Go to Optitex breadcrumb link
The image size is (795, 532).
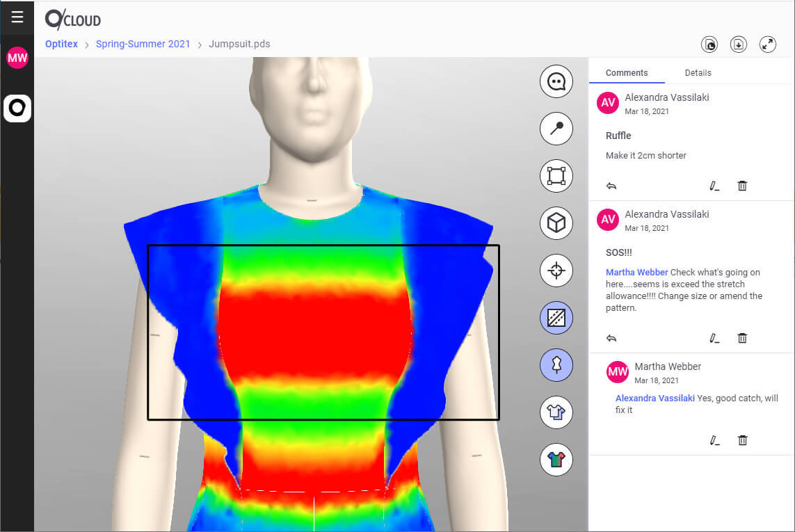pyautogui.click(x=61, y=44)
